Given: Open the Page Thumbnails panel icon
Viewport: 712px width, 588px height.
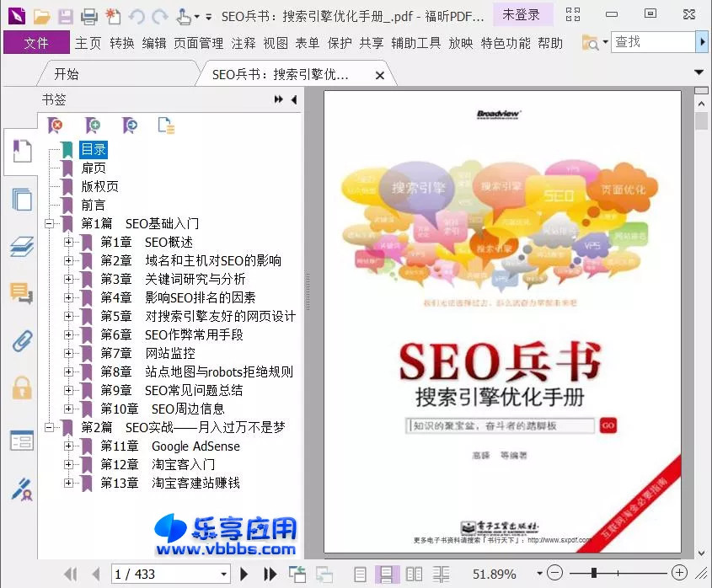Looking at the screenshot, I should [x=21, y=200].
